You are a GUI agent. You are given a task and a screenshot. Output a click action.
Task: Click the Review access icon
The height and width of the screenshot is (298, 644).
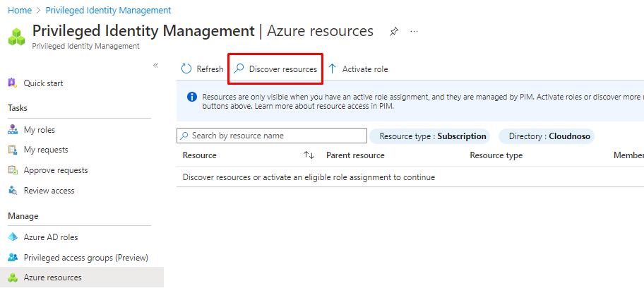[12, 191]
